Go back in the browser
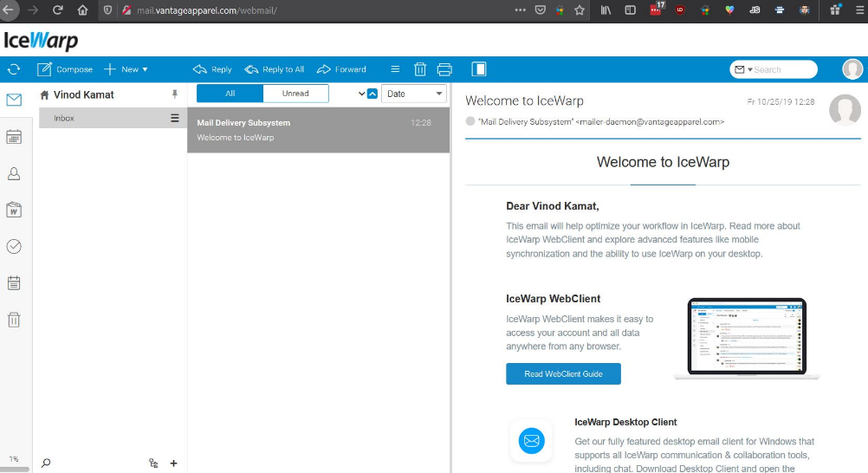Image resolution: width=868 pixels, height=473 pixels. click(8, 10)
